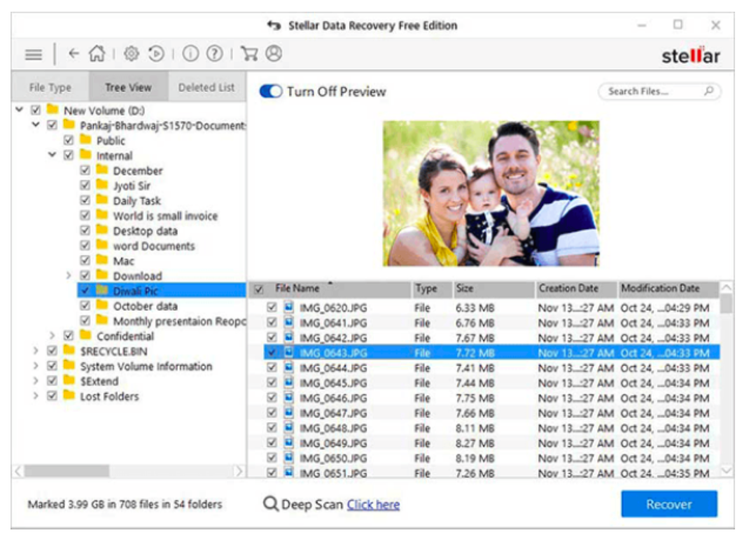The image size is (756, 547).
Task: Expand the $Extend node
Action: coord(36,380)
